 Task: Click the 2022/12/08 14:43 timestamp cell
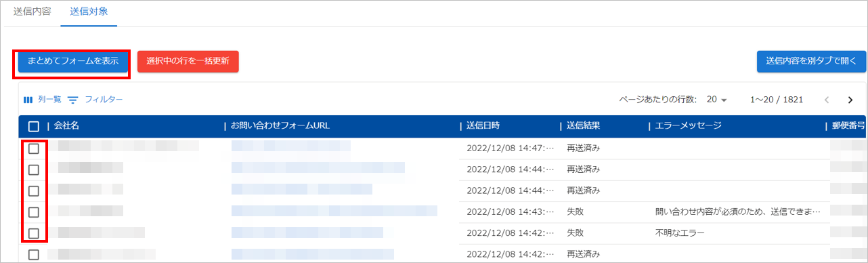point(511,212)
